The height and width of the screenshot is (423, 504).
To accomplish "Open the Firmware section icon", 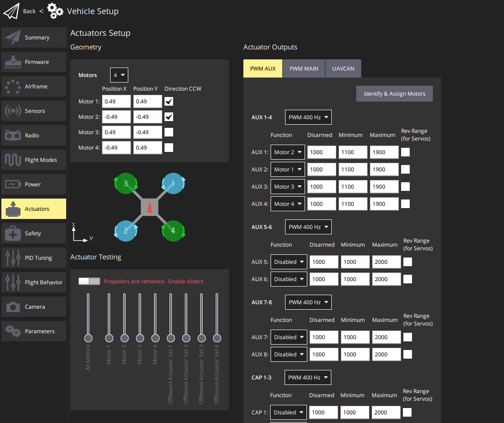I will coord(13,62).
